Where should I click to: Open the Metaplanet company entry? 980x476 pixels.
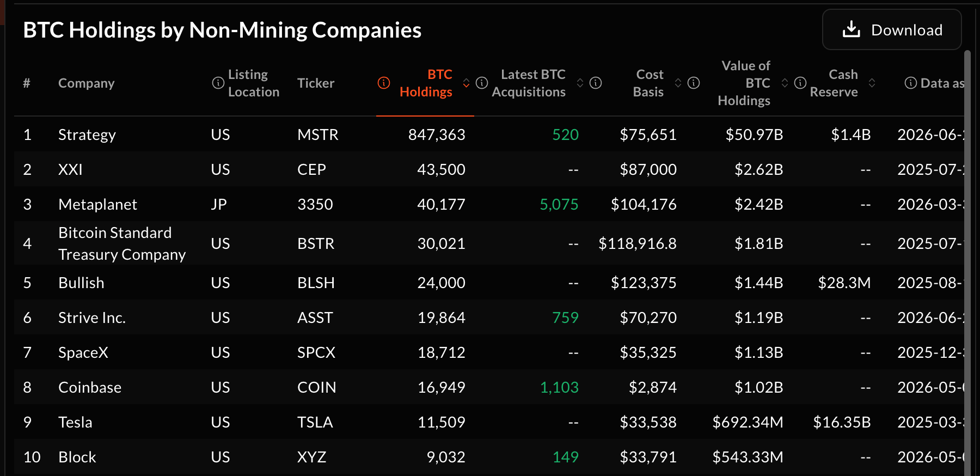[97, 204]
